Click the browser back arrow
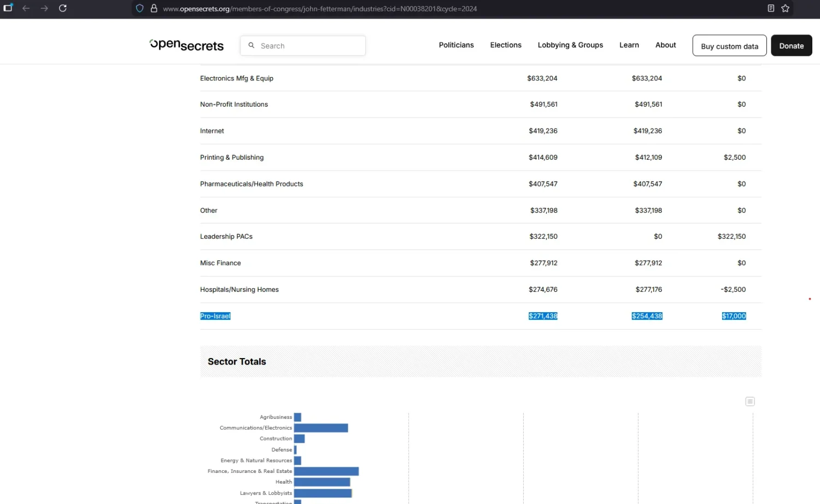 [x=26, y=8]
